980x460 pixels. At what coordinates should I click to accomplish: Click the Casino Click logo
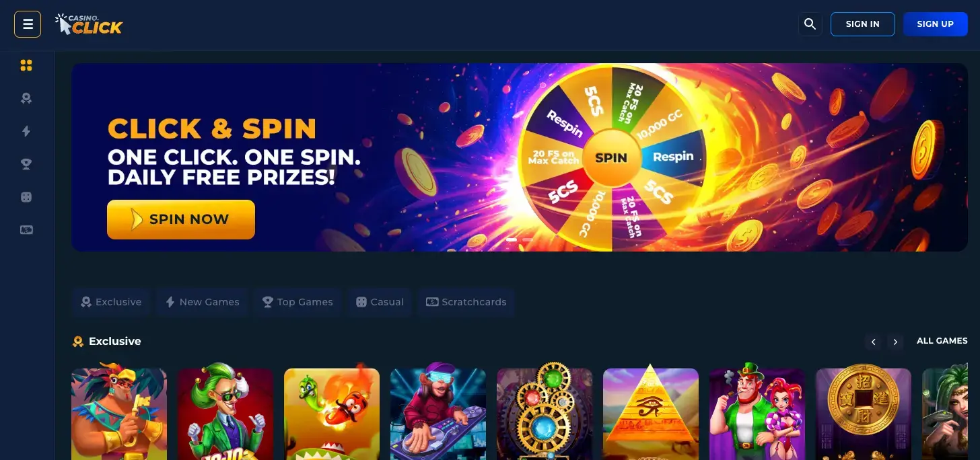(x=89, y=24)
